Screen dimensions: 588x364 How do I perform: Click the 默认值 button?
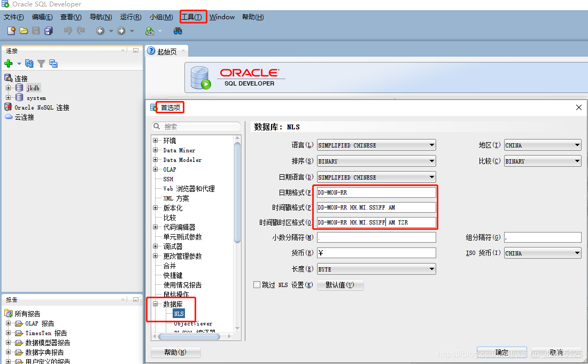(340, 285)
